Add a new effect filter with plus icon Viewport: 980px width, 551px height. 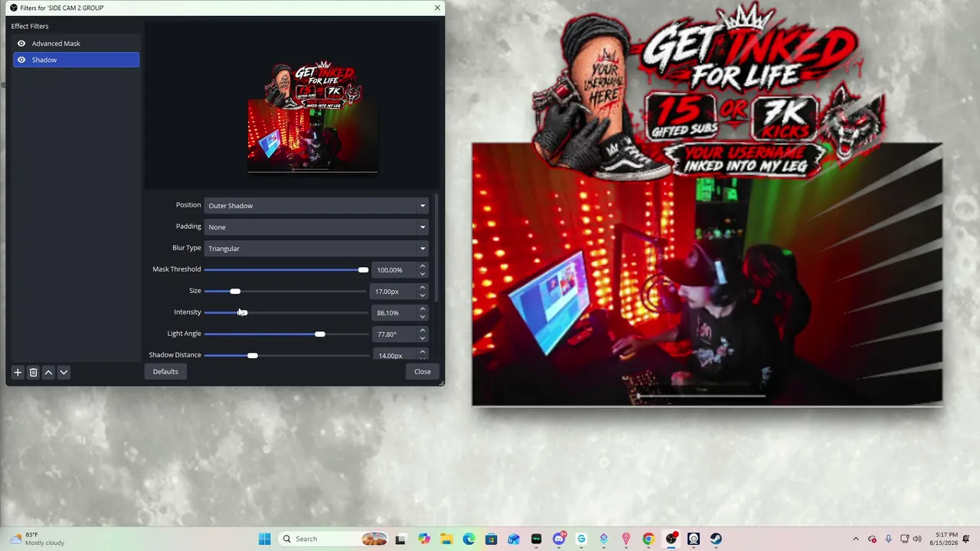[x=18, y=372]
